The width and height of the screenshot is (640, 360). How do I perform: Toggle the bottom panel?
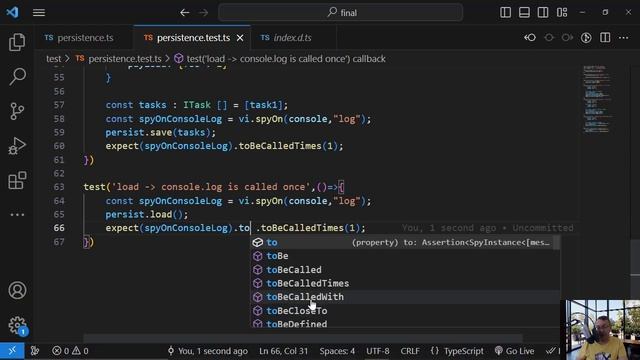(x=524, y=13)
